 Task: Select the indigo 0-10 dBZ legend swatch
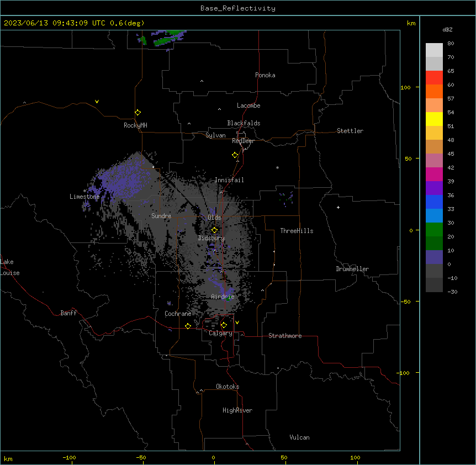[434, 257]
